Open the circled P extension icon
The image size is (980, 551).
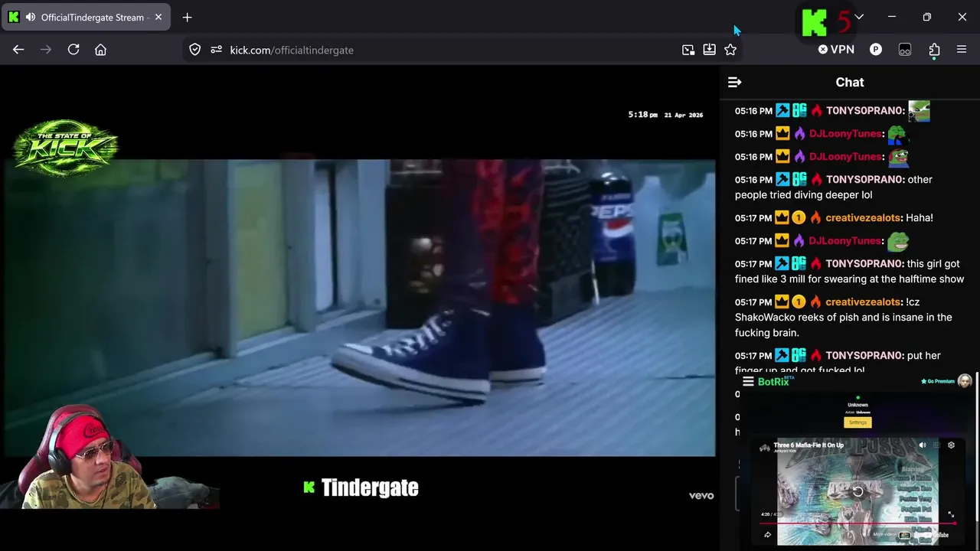(876, 50)
